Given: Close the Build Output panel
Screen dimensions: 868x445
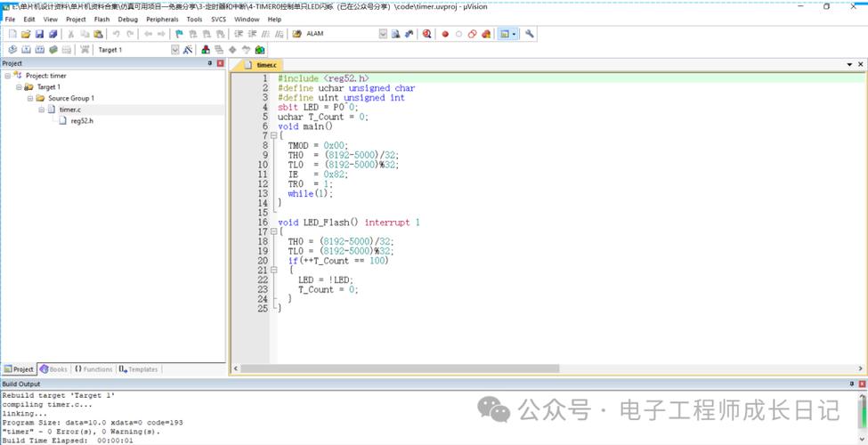Looking at the screenshot, I should point(862,384).
